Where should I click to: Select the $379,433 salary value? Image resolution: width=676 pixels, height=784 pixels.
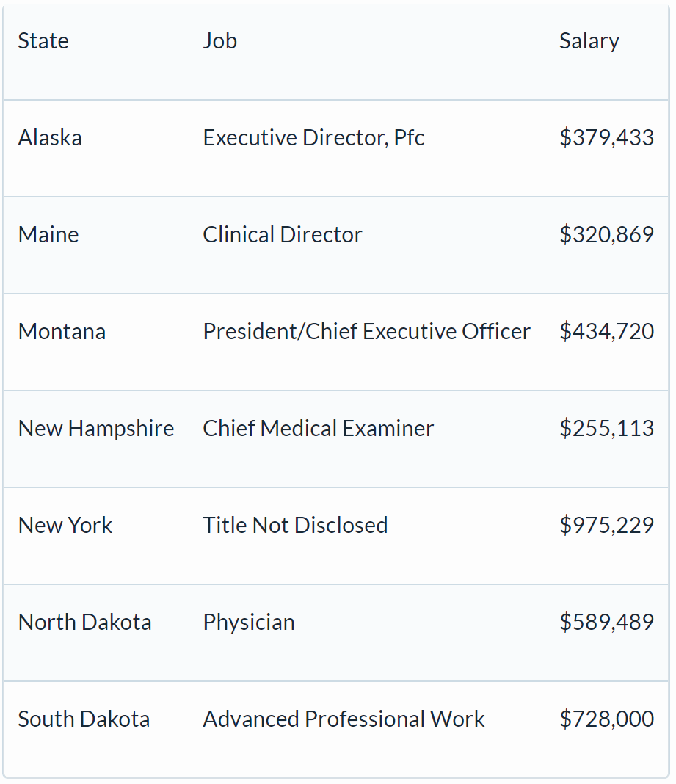606,138
